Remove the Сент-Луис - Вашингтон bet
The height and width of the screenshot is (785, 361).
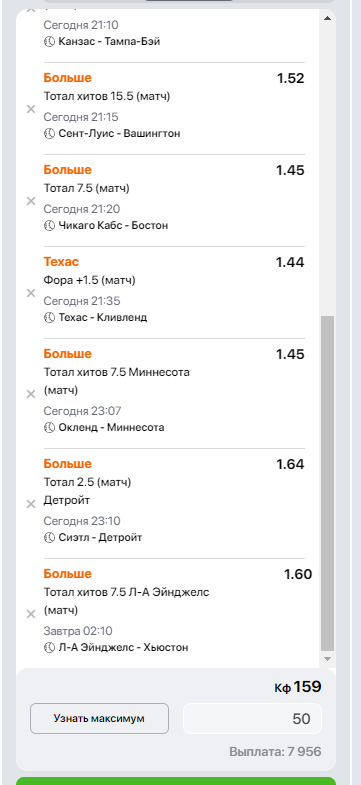[x=31, y=109]
